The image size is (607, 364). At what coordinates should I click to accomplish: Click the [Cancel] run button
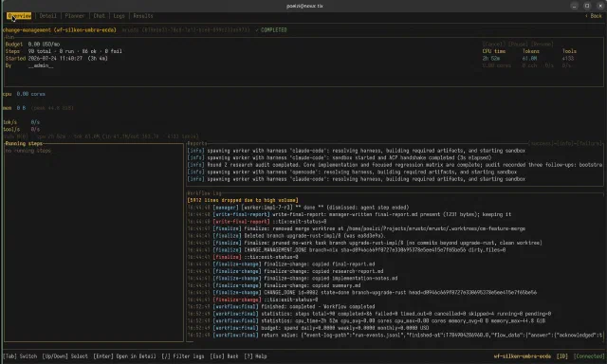pos(493,45)
